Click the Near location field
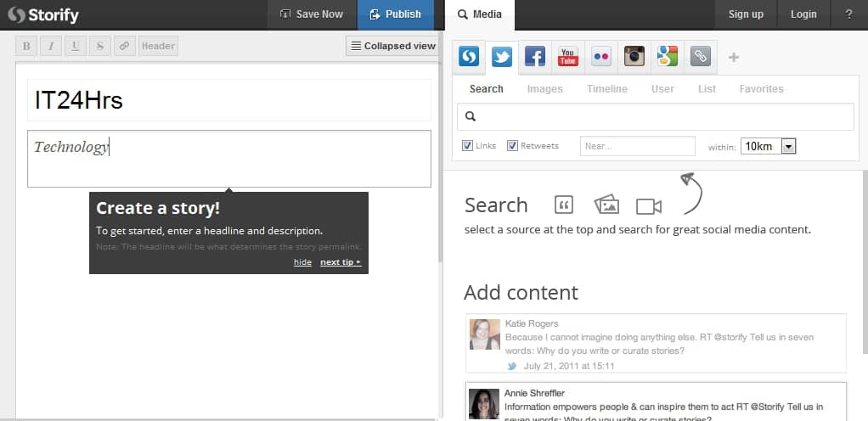This screenshot has width=868, height=421. (637, 146)
